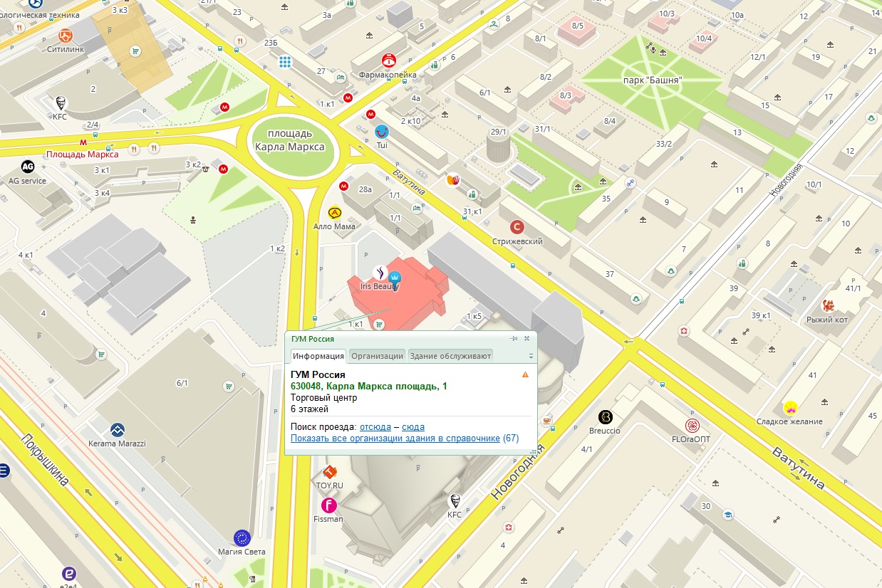Click the blue dotted grid icon near 23Б
Viewport: 882px width, 588px height.
(x=285, y=62)
